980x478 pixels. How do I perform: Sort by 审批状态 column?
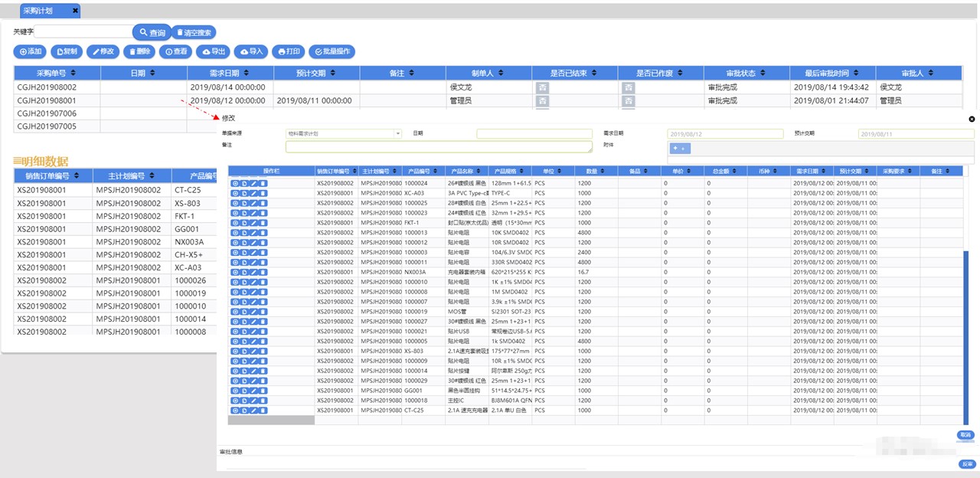coord(746,73)
